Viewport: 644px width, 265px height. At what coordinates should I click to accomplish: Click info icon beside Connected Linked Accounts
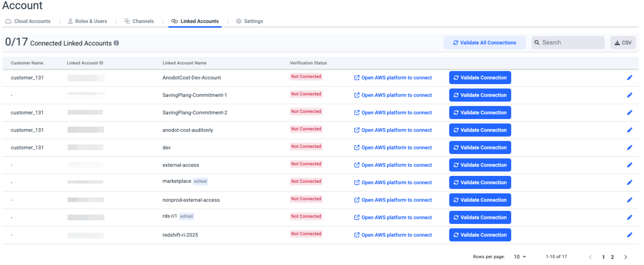116,43
